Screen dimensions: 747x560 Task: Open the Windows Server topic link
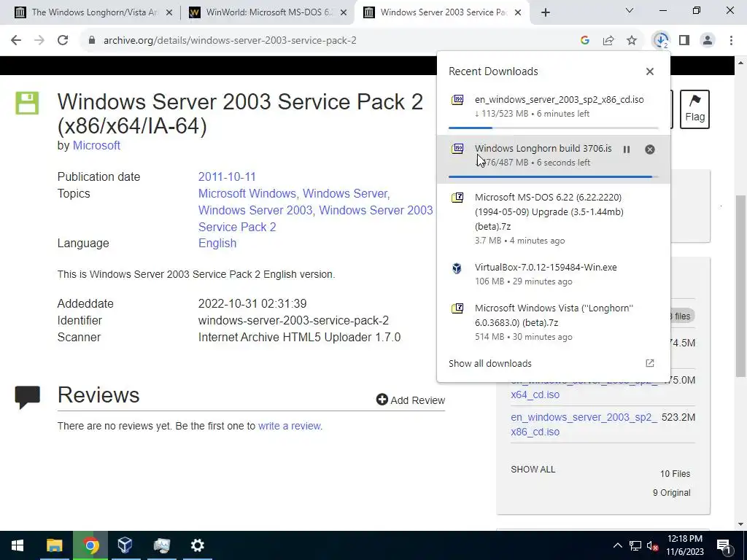pos(345,194)
